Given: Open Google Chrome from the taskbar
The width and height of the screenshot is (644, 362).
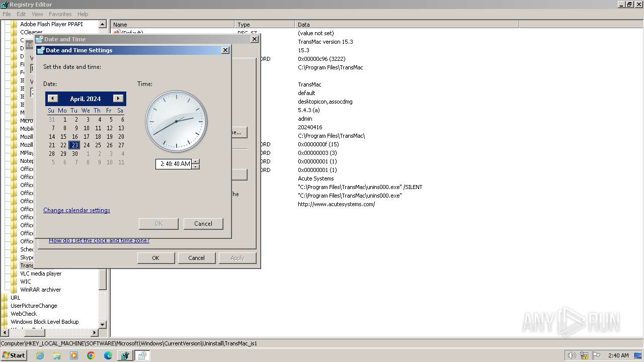Looking at the screenshot, I should coord(91,355).
